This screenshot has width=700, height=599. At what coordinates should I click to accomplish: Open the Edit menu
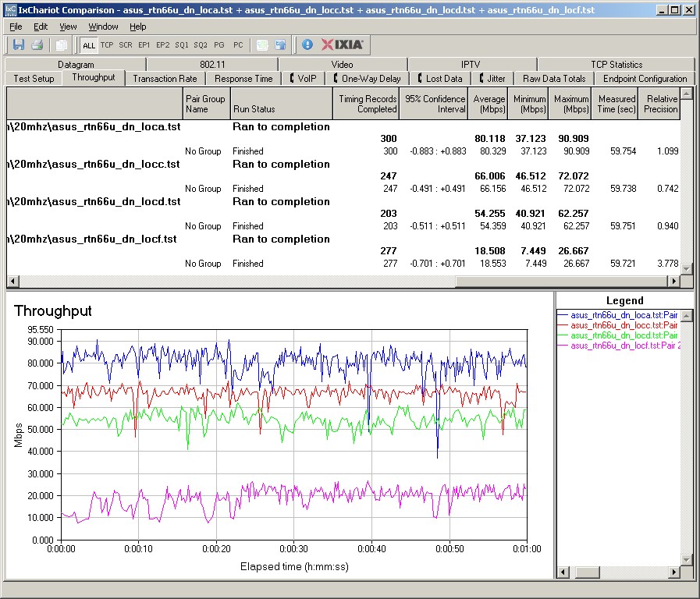41,27
